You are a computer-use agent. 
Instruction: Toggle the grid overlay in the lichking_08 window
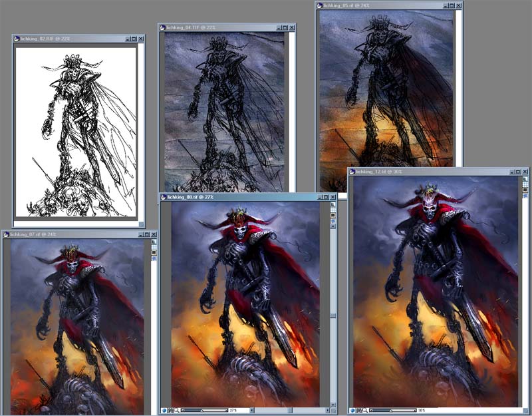[333, 210]
